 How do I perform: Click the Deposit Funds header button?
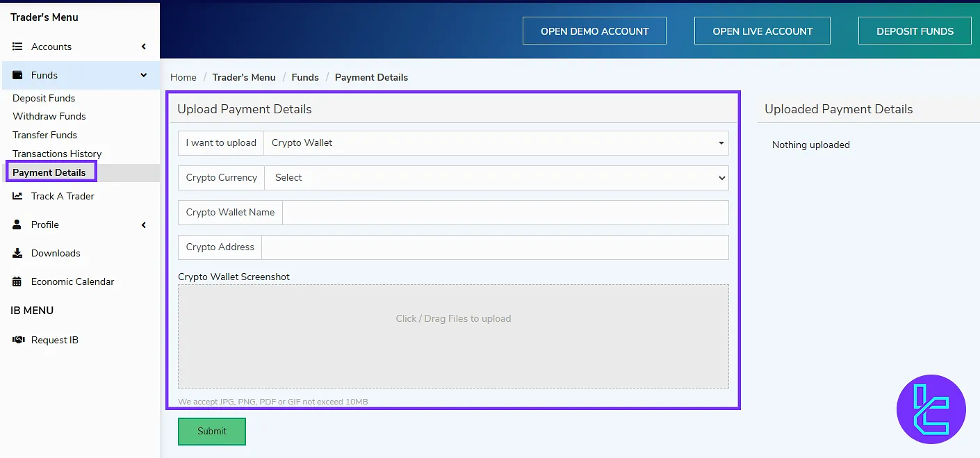915,31
